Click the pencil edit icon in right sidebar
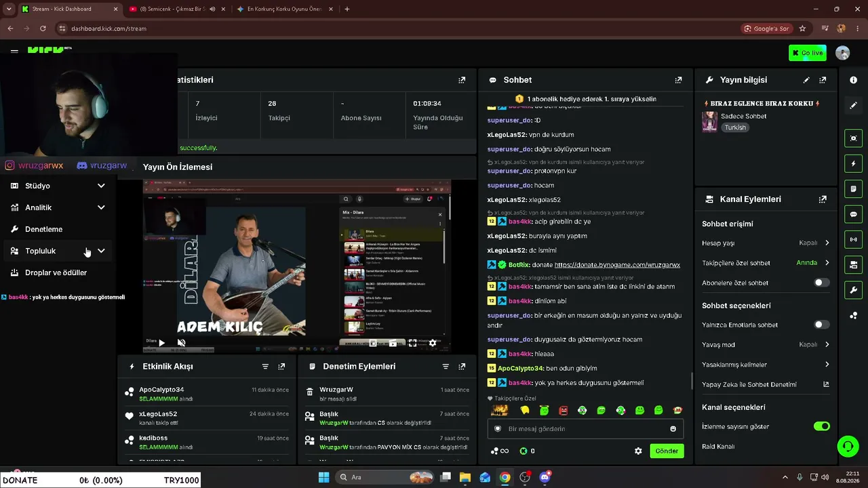This screenshot has height=488, width=868. pyautogui.click(x=853, y=105)
